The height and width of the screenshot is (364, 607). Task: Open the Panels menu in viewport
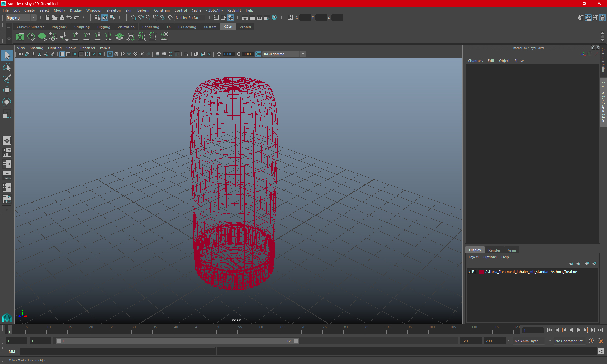[105, 48]
